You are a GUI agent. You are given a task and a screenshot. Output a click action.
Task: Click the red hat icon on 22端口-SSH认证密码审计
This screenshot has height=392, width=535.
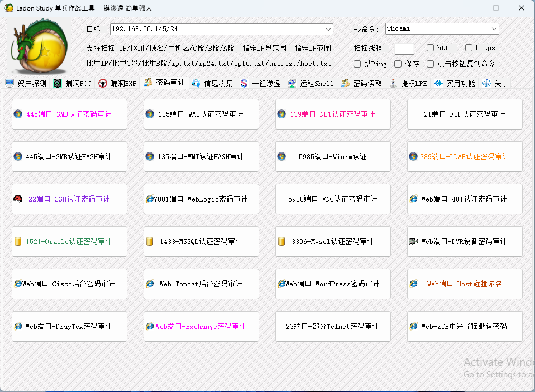coord(18,199)
